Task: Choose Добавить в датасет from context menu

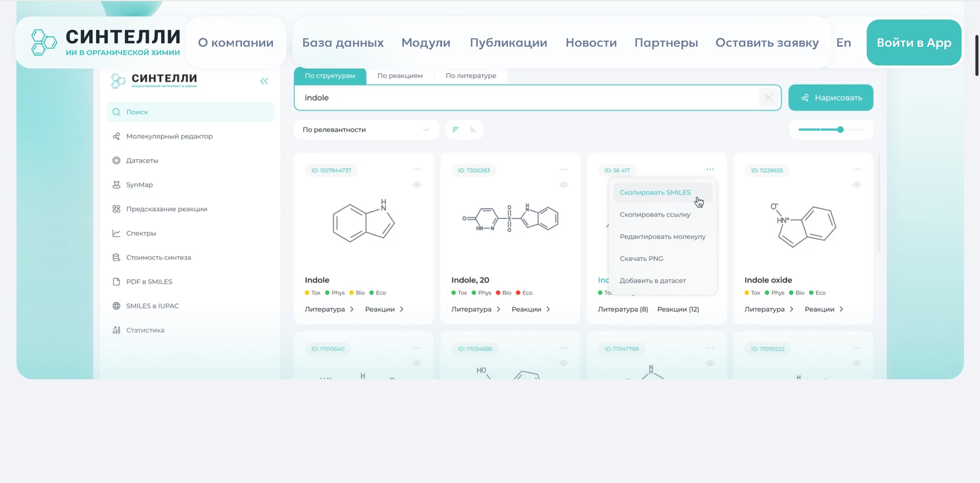Action: pyautogui.click(x=653, y=281)
